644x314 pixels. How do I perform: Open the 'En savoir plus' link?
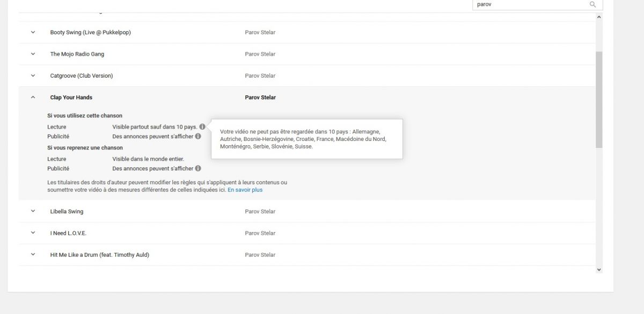click(245, 190)
